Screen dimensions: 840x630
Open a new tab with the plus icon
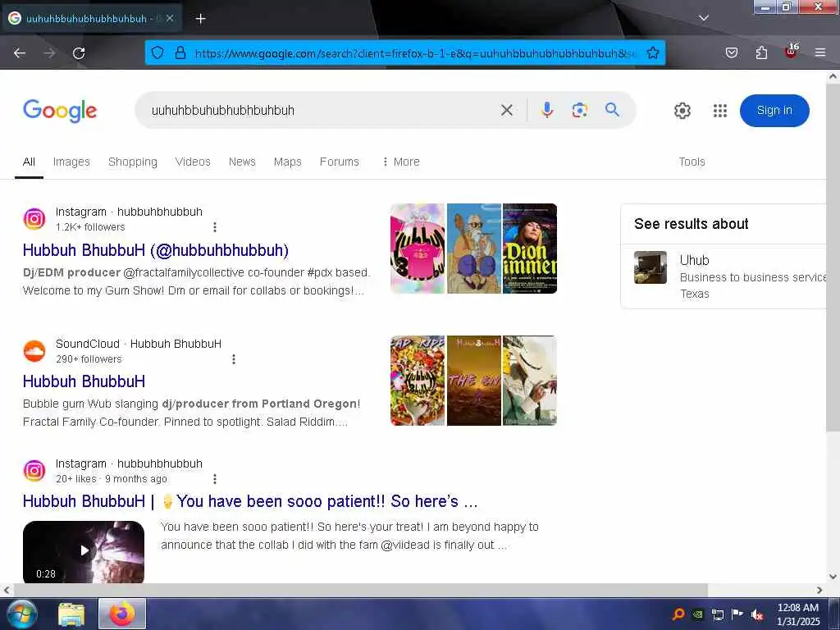200,19
